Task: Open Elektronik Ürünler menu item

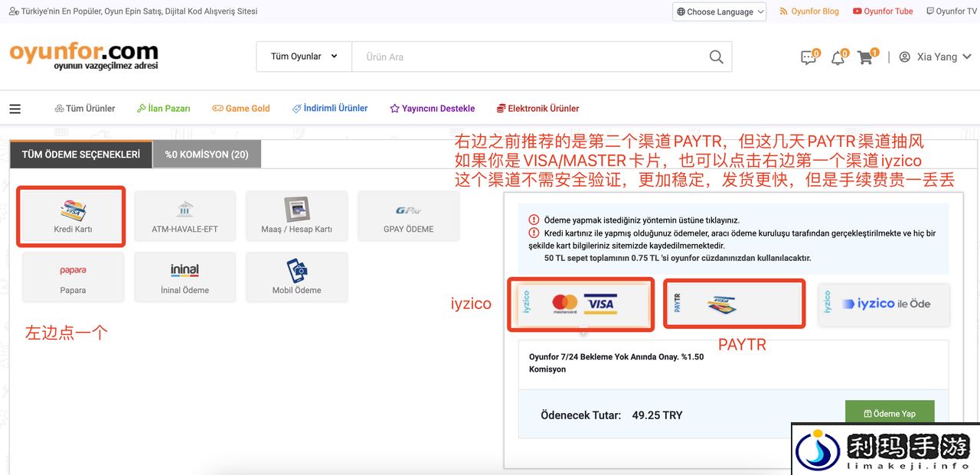Action: tap(538, 109)
